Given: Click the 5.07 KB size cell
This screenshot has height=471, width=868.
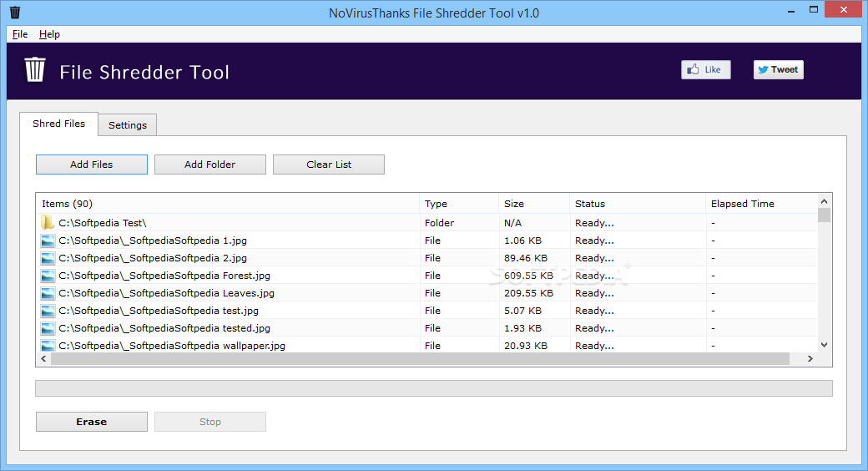Looking at the screenshot, I should pos(522,311).
